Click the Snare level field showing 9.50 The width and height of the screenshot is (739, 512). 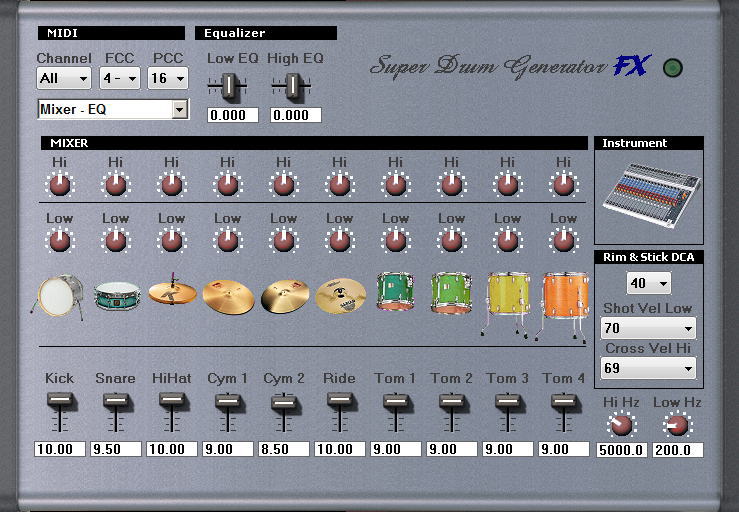point(116,449)
